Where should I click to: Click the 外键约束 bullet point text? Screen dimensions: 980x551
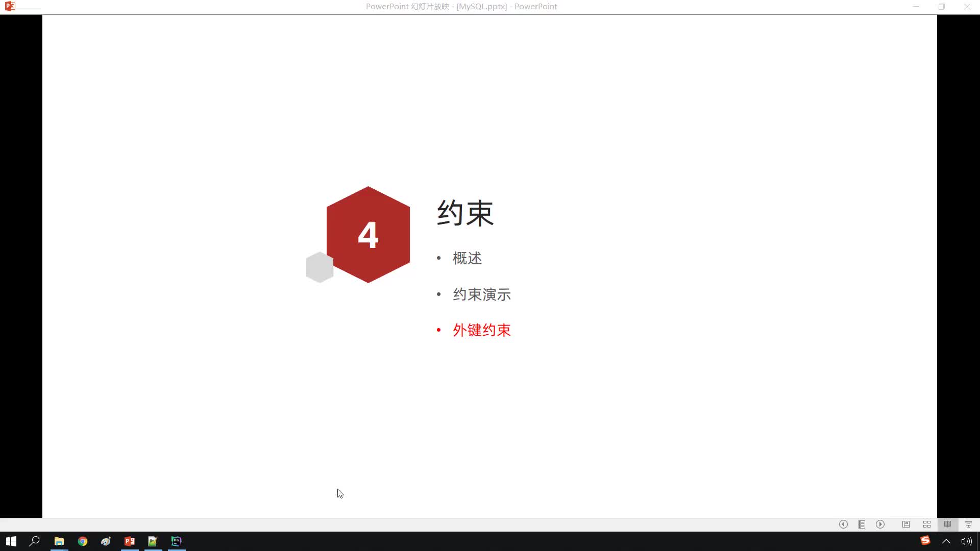point(482,330)
